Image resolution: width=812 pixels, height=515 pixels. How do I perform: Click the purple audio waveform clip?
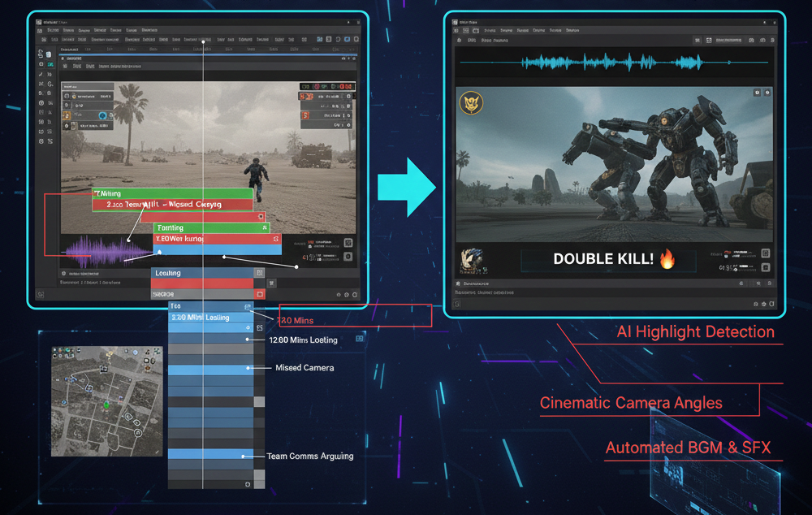pyautogui.click(x=99, y=253)
